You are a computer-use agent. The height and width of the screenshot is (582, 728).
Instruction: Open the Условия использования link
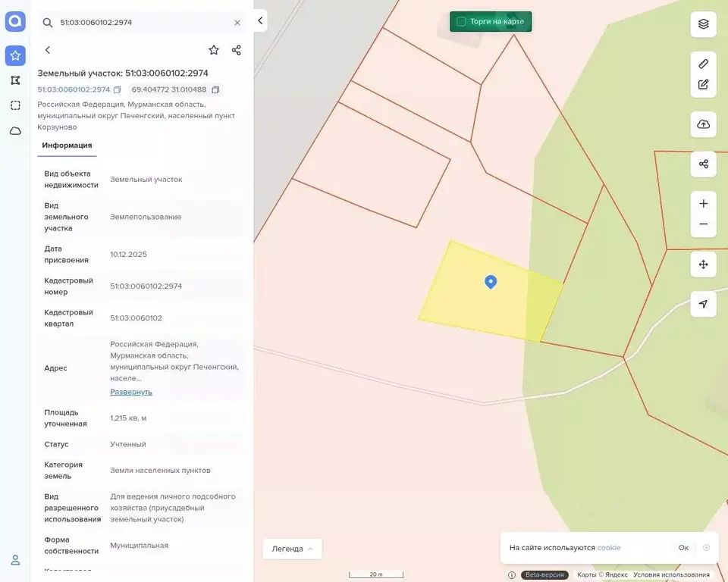pyautogui.click(x=671, y=574)
